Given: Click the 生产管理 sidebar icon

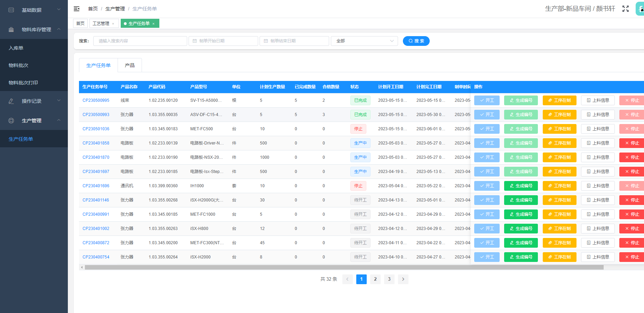Looking at the screenshot, I should 11,121.
